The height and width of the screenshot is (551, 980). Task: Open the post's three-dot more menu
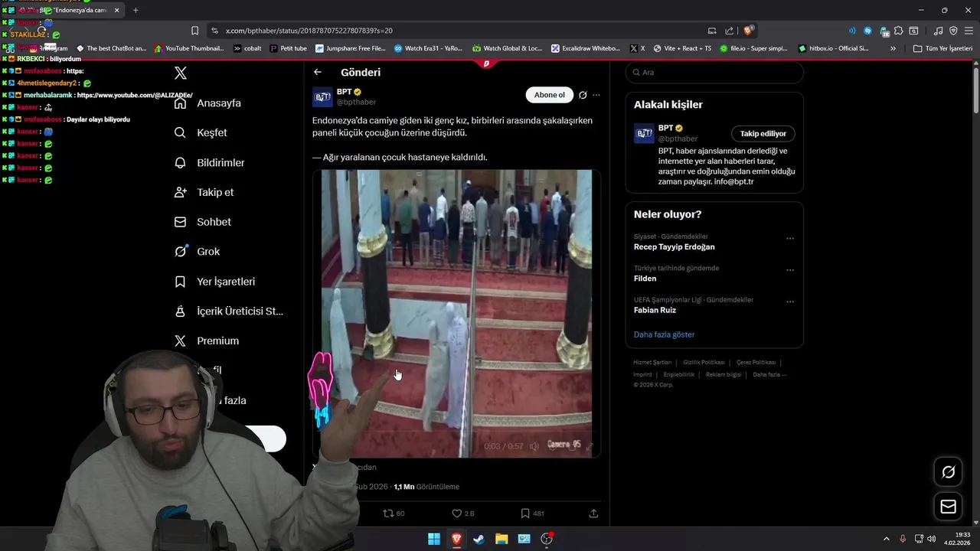tap(596, 95)
